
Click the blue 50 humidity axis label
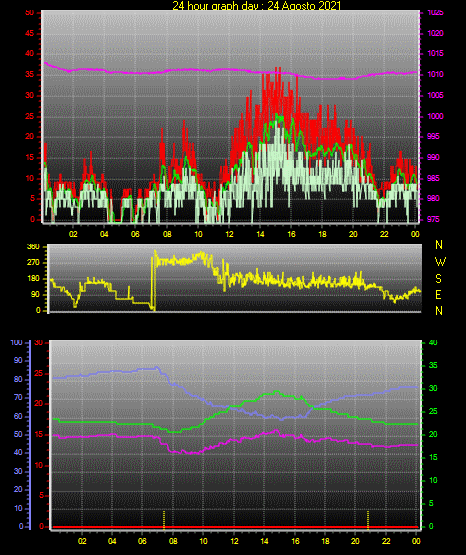point(18,434)
